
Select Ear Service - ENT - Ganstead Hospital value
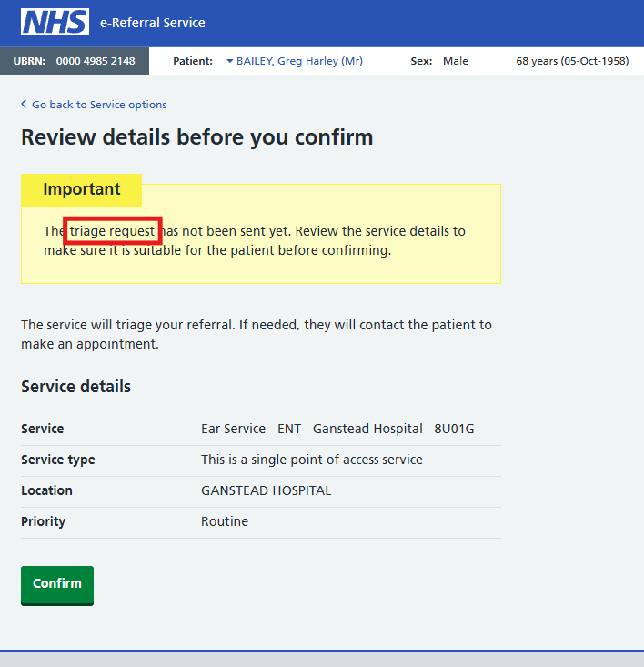[337, 429]
